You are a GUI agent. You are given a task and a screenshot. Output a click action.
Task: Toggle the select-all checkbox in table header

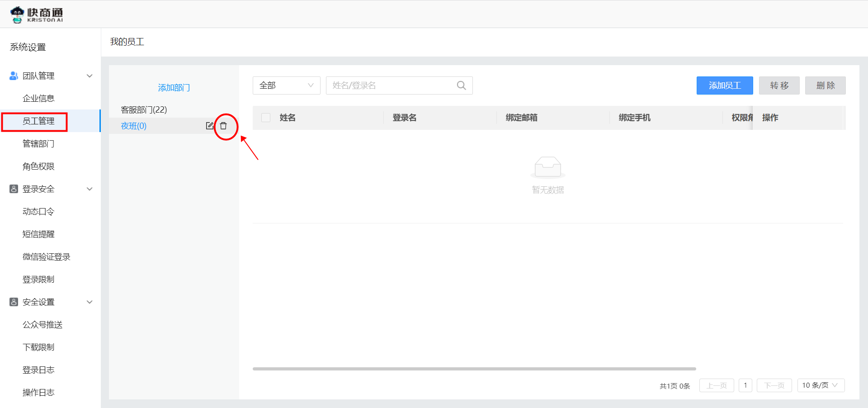pos(266,118)
